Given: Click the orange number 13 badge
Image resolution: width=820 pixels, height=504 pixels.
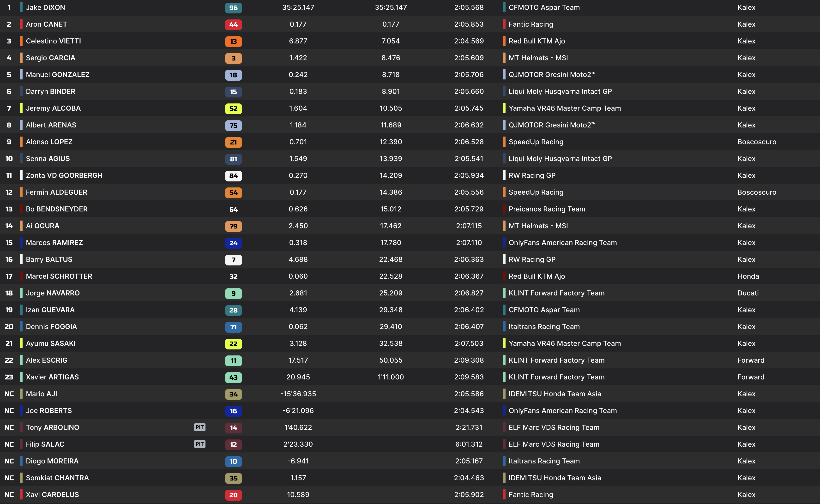Looking at the screenshot, I should [233, 41].
